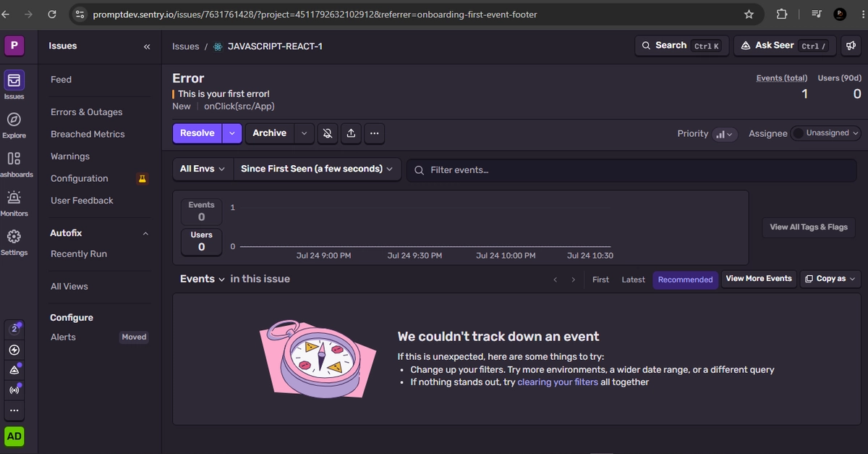The image size is (868, 454).
Task: Click the browser back arrow
Action: click(x=5, y=14)
